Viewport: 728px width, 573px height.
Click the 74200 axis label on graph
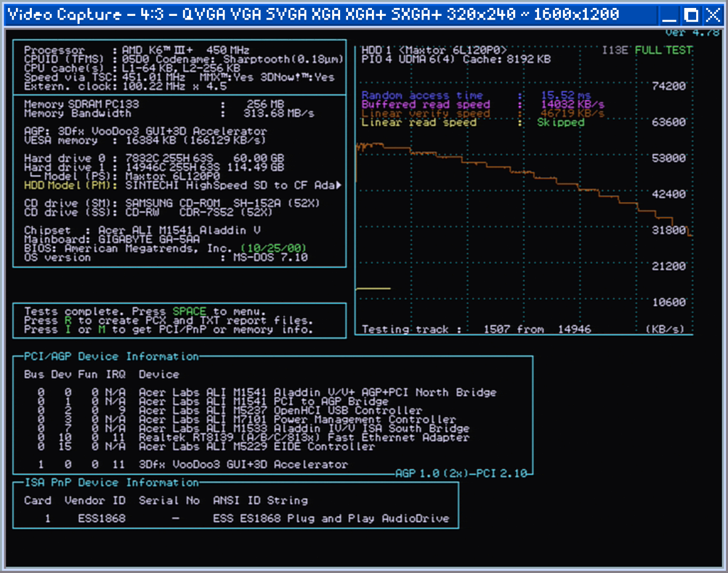669,86
